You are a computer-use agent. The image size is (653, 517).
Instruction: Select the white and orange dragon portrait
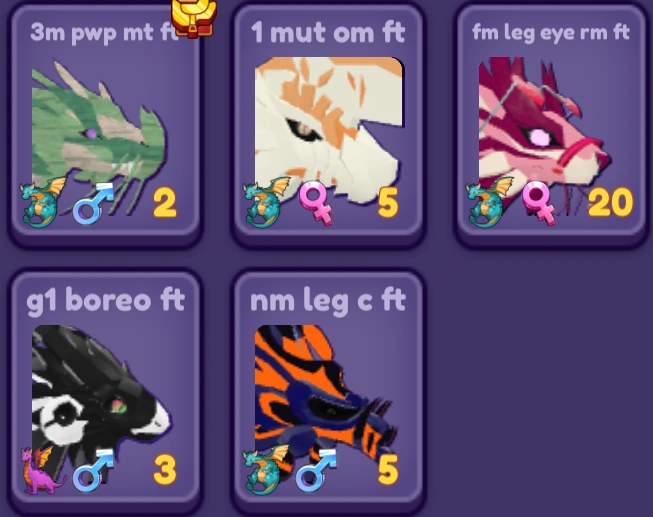329,129
